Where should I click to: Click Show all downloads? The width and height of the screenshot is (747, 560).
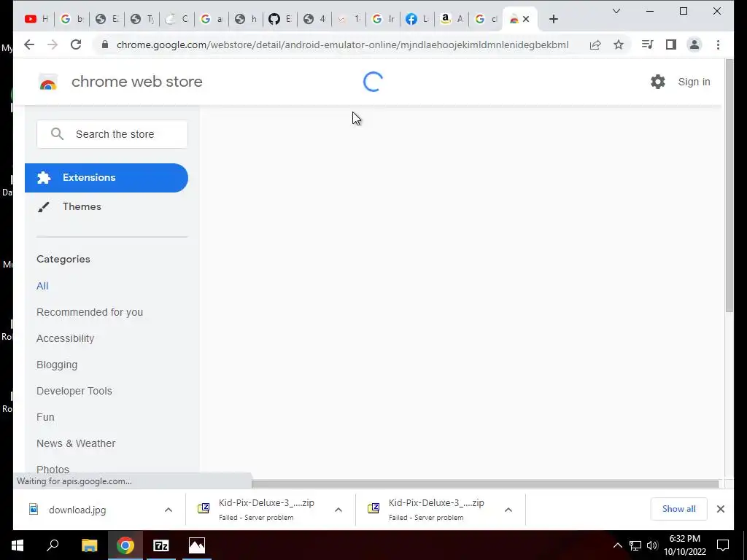678,509
